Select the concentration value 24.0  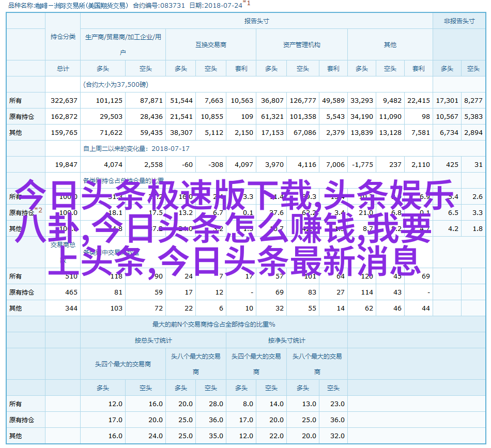coord(156,436)
